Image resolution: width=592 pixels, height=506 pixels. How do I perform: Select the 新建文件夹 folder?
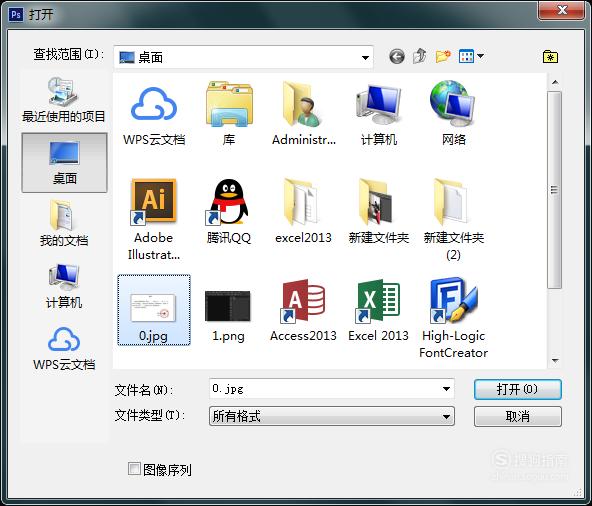coord(379,211)
